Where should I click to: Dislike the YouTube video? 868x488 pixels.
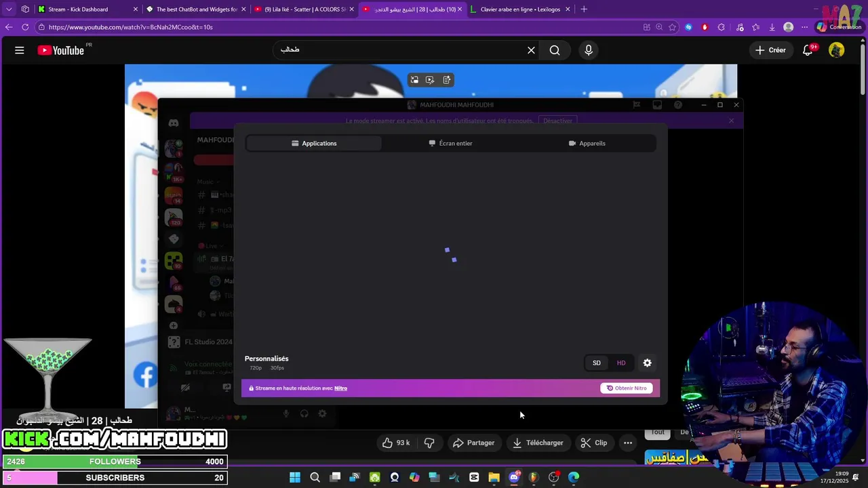(429, 443)
